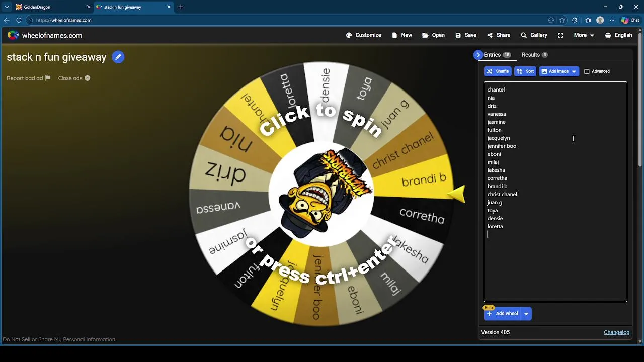The image size is (644, 362).
Task: Open a saved wheel via Open
Action: (x=433, y=35)
